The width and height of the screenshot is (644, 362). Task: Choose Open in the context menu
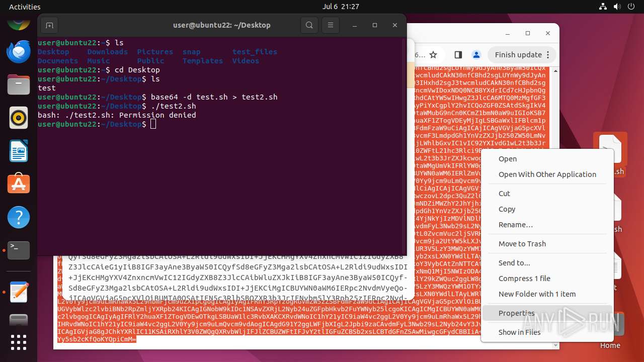[x=508, y=159]
